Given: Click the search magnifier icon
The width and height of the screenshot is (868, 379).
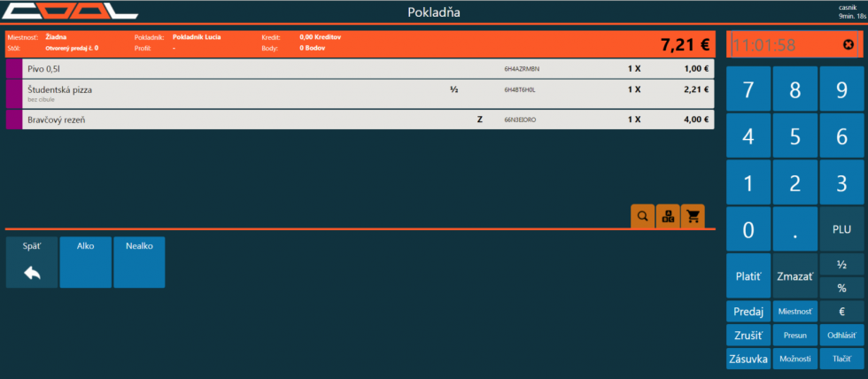Looking at the screenshot, I should tap(642, 215).
